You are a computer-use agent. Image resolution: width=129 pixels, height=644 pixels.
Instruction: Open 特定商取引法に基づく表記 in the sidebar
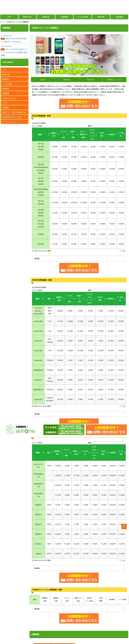(14, 117)
